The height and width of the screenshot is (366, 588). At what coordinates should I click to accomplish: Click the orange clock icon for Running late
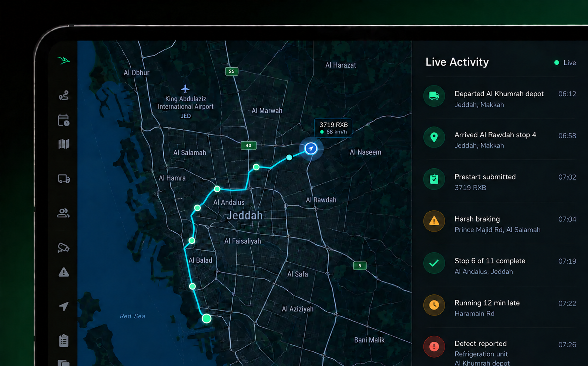[x=434, y=305]
